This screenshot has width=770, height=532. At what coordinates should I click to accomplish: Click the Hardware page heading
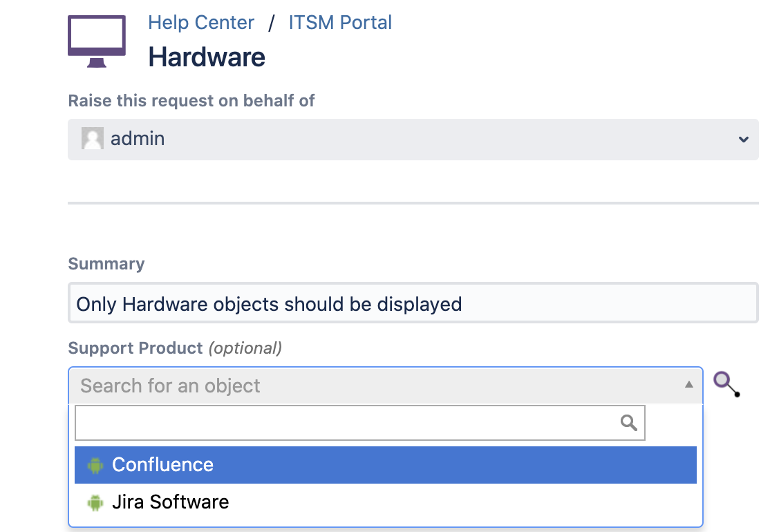(x=207, y=57)
